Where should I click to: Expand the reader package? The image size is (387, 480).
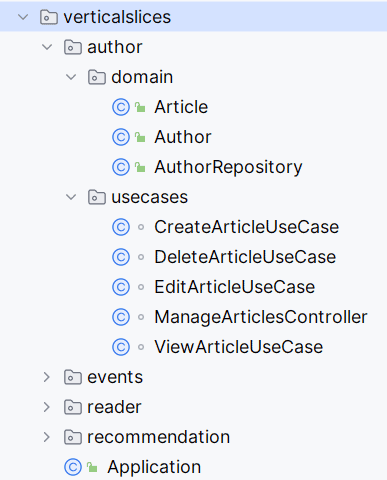coord(47,407)
